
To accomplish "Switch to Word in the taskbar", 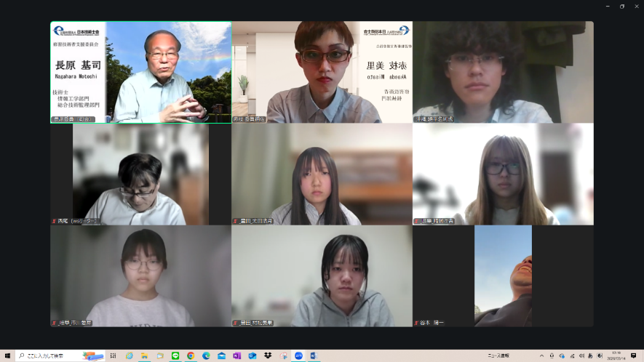I will tap(314, 356).
